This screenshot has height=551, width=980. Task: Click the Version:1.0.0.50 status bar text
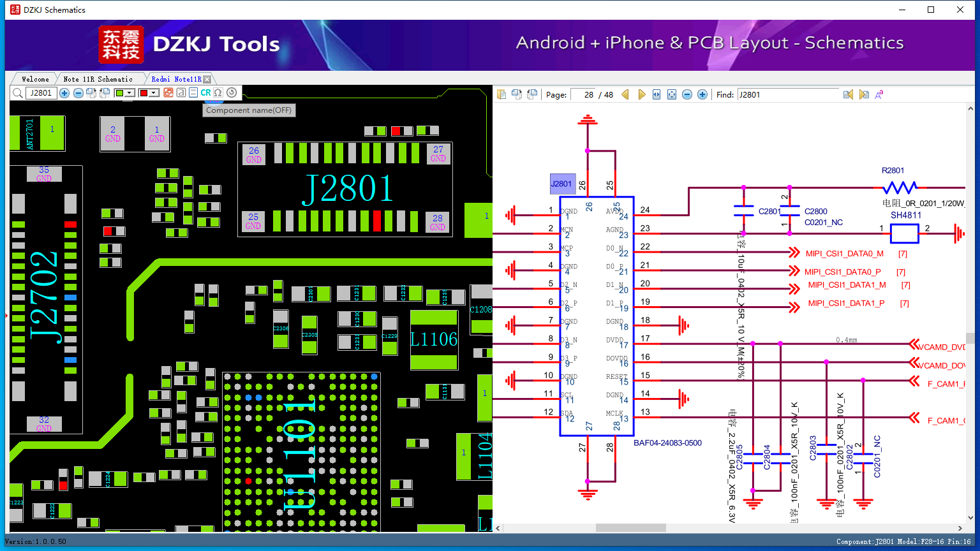pyautogui.click(x=36, y=541)
